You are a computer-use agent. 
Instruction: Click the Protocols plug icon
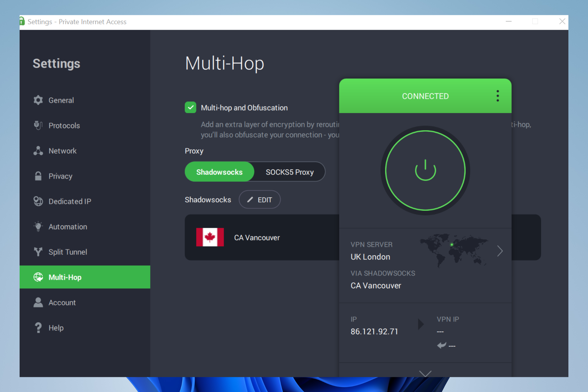click(x=38, y=125)
